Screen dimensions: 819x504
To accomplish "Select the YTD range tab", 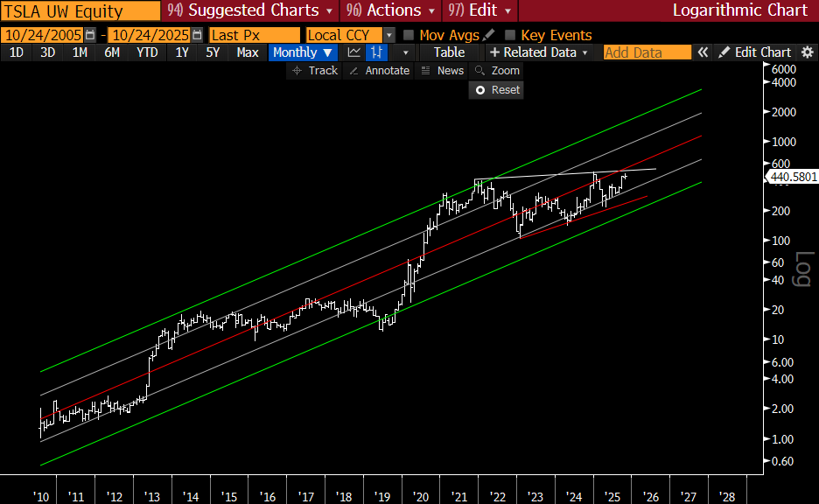I will pyautogui.click(x=147, y=52).
